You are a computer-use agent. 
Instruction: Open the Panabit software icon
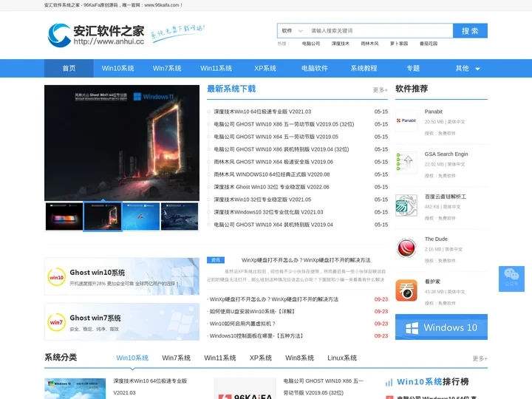coord(406,120)
